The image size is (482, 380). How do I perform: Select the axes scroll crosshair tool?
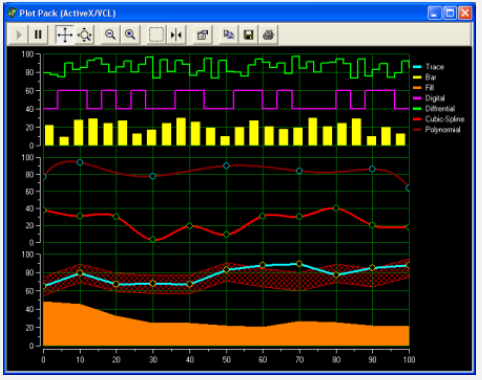65,35
